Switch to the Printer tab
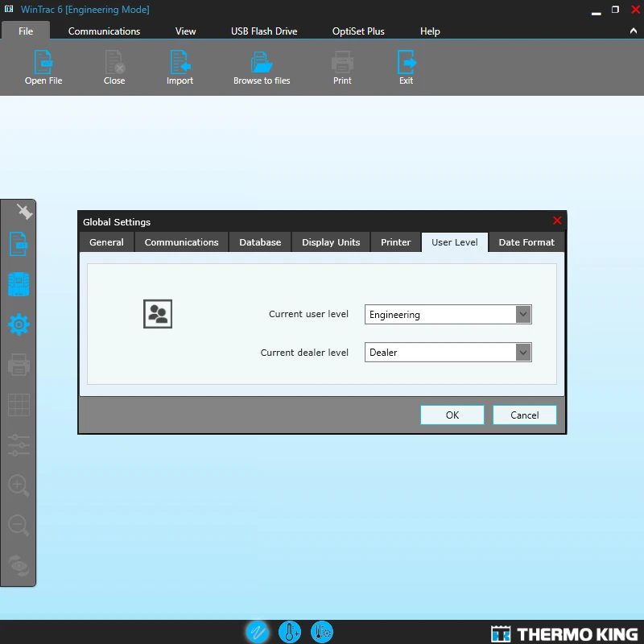Image resolution: width=644 pixels, height=644 pixels. [395, 242]
